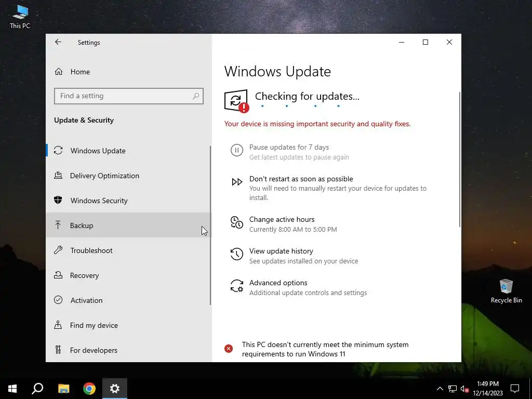This screenshot has width=532, height=399.
Task: Click the Settings gear on the taskbar
Action: pos(115,389)
